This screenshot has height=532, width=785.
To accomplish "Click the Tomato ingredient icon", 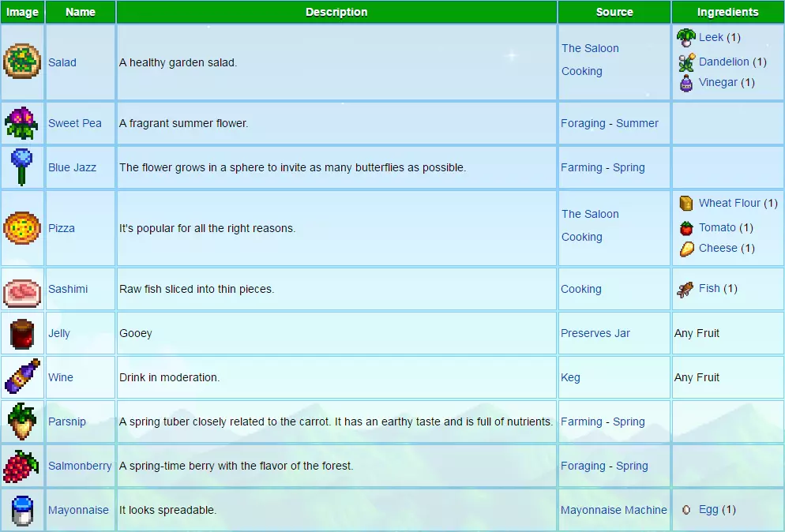I will pyautogui.click(x=686, y=228).
